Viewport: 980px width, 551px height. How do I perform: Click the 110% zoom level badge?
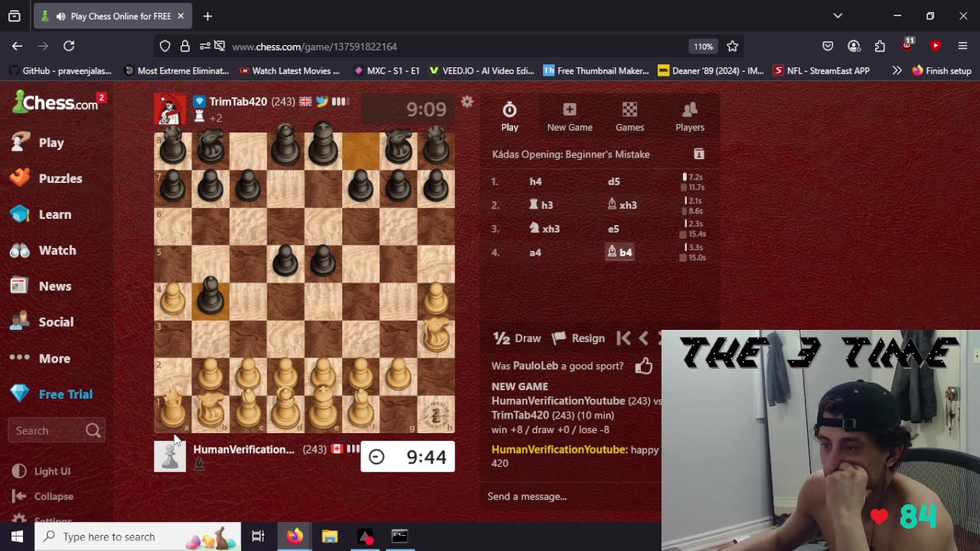coord(704,46)
